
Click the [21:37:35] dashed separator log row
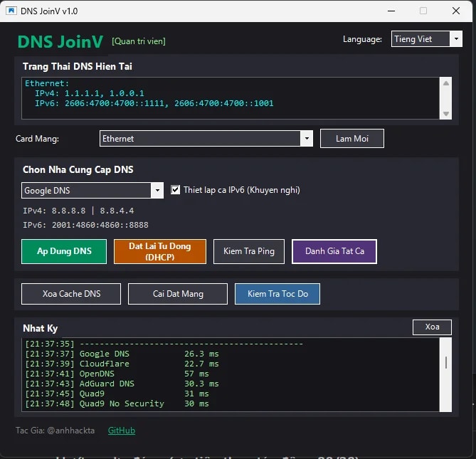point(164,344)
